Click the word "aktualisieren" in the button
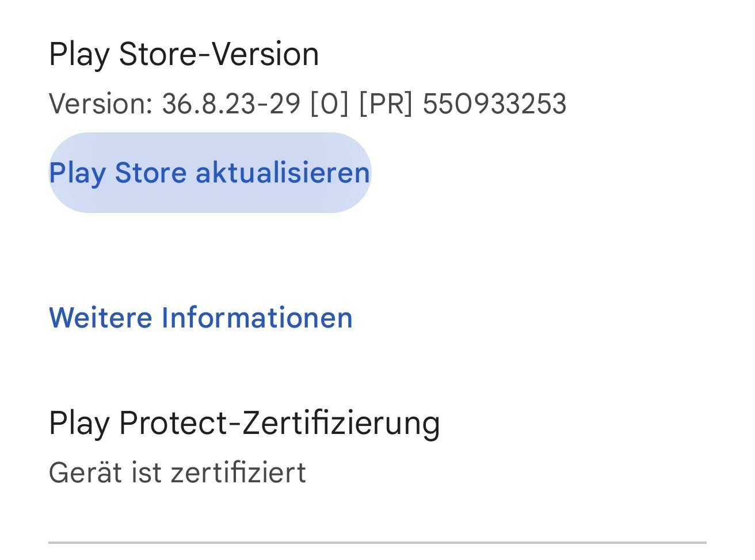Screen dimensions: 755x560 [283, 173]
